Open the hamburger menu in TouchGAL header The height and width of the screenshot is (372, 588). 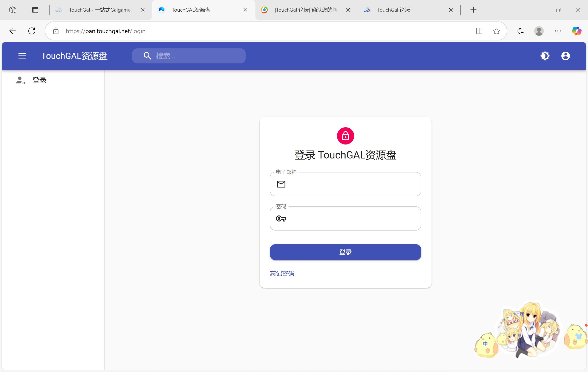22,56
